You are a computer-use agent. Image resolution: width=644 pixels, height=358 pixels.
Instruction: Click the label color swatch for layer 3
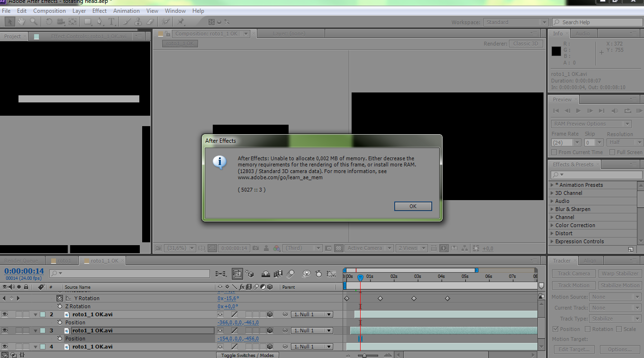43,330
